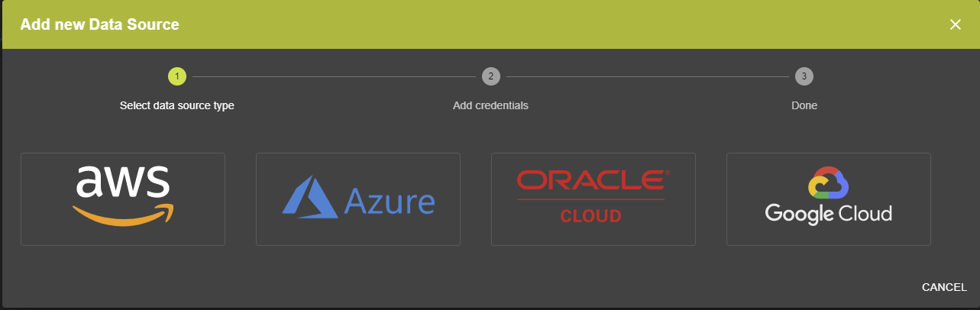Click the 'Done' step label
This screenshot has width=980, height=310.
(x=804, y=105)
